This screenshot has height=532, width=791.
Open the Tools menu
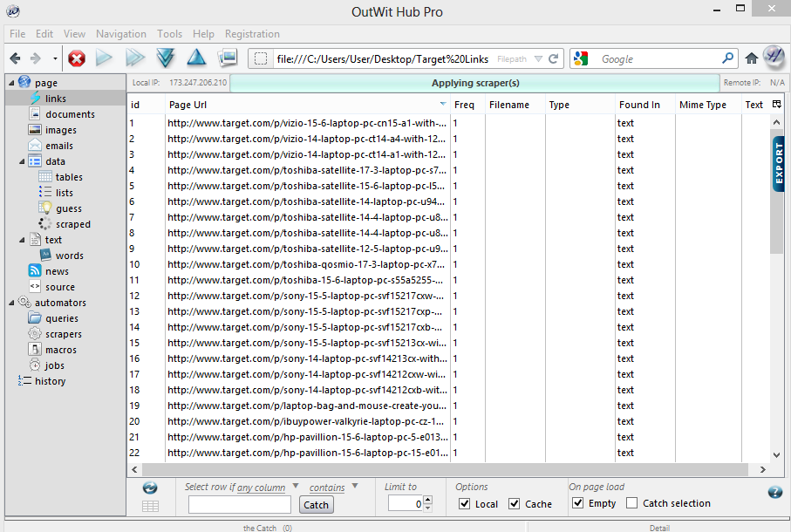(169, 34)
